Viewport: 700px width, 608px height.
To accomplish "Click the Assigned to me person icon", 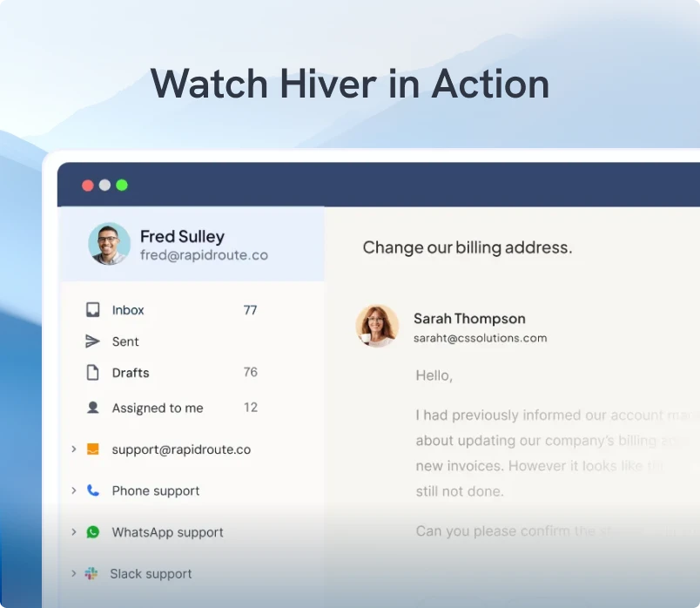I will coord(92,408).
